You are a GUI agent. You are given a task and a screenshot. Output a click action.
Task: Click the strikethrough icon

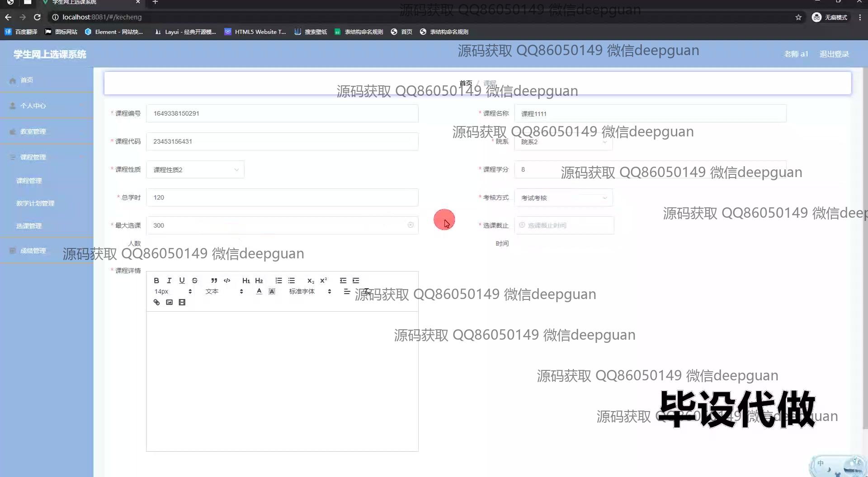point(195,281)
